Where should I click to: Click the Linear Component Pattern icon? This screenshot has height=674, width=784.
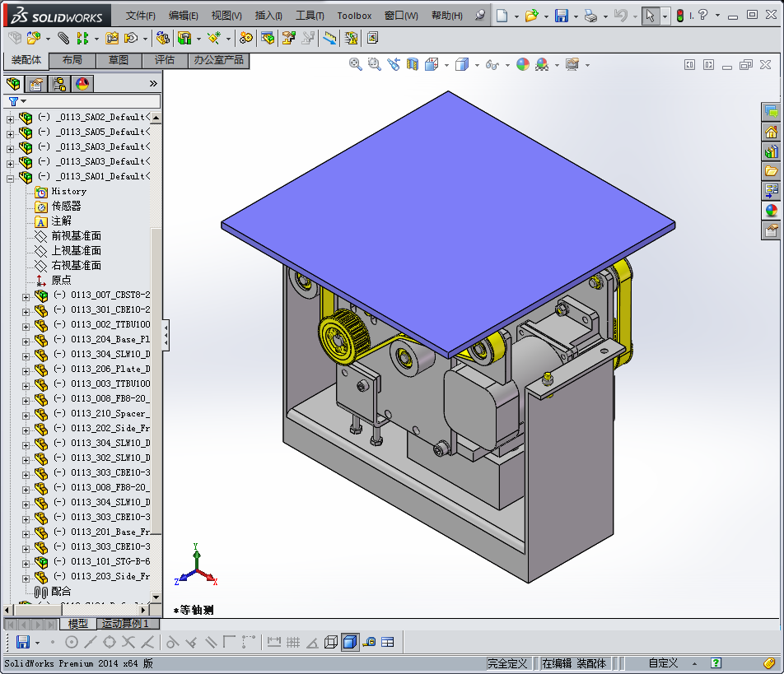pyautogui.click(x=82, y=38)
